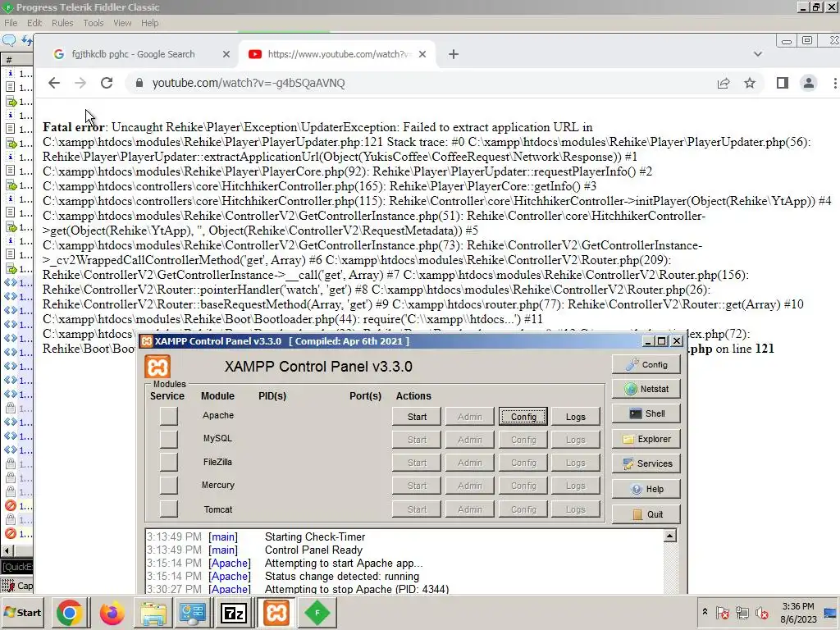Open Fiddler from the taskbar
Screen dimensions: 840x630
click(317, 613)
